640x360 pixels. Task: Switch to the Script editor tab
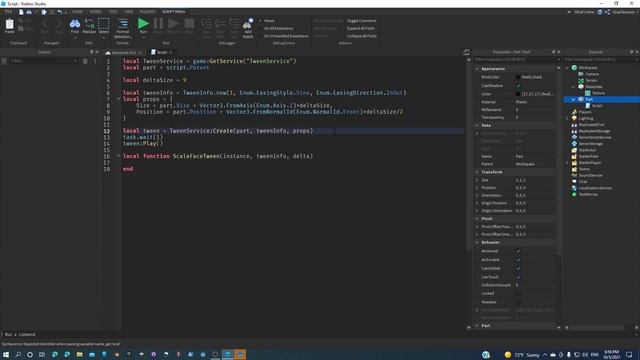click(162, 52)
